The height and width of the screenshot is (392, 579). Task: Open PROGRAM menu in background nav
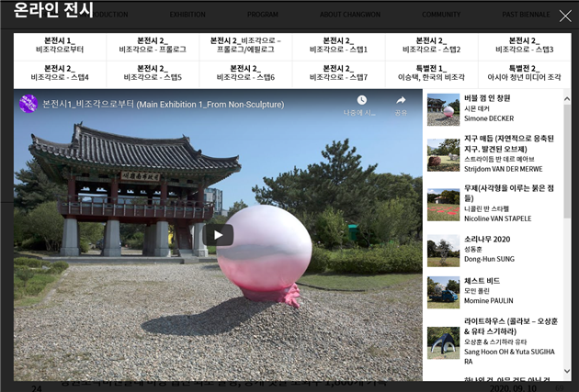(263, 15)
